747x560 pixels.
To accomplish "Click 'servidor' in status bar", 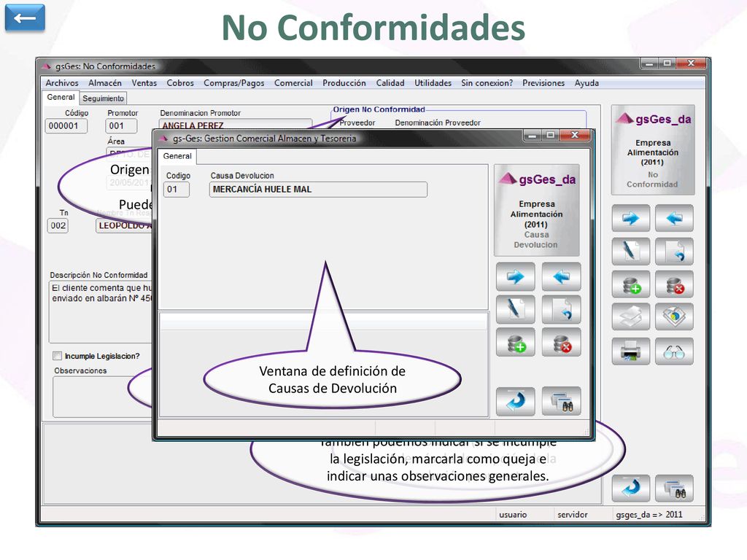I will (x=573, y=515).
